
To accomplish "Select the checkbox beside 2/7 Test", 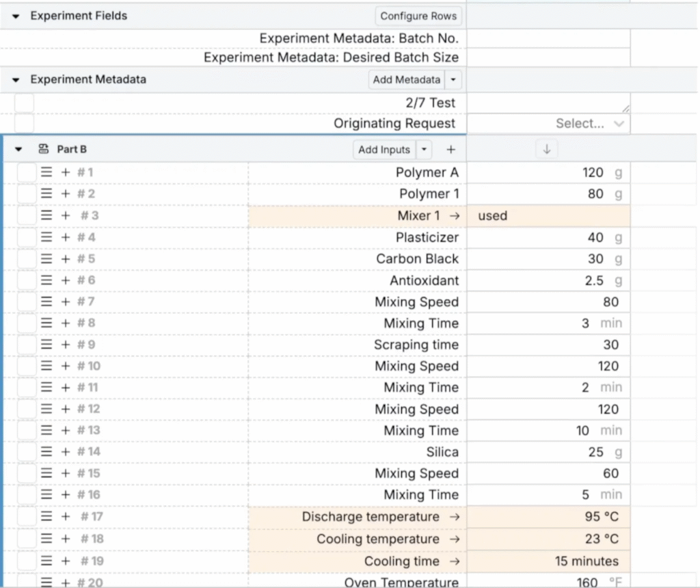I will 24,103.
